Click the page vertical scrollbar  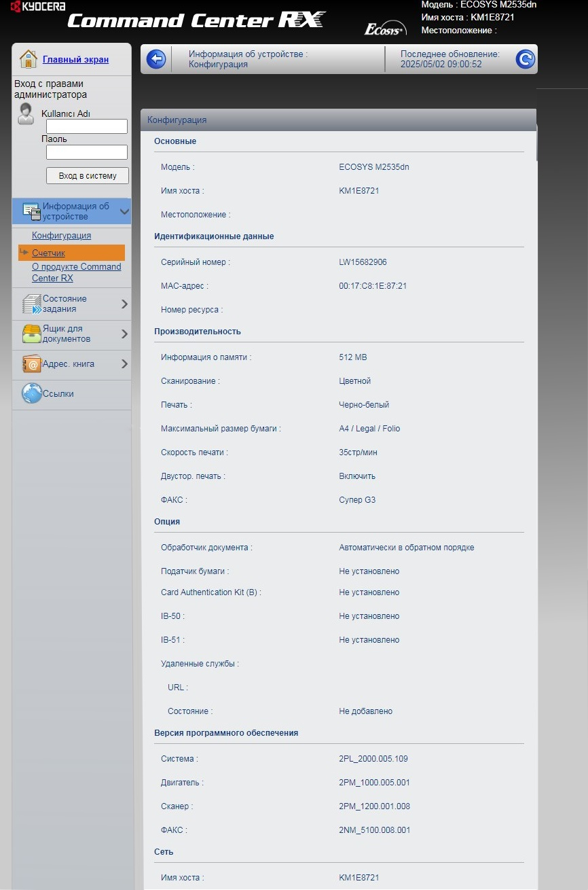point(536,143)
